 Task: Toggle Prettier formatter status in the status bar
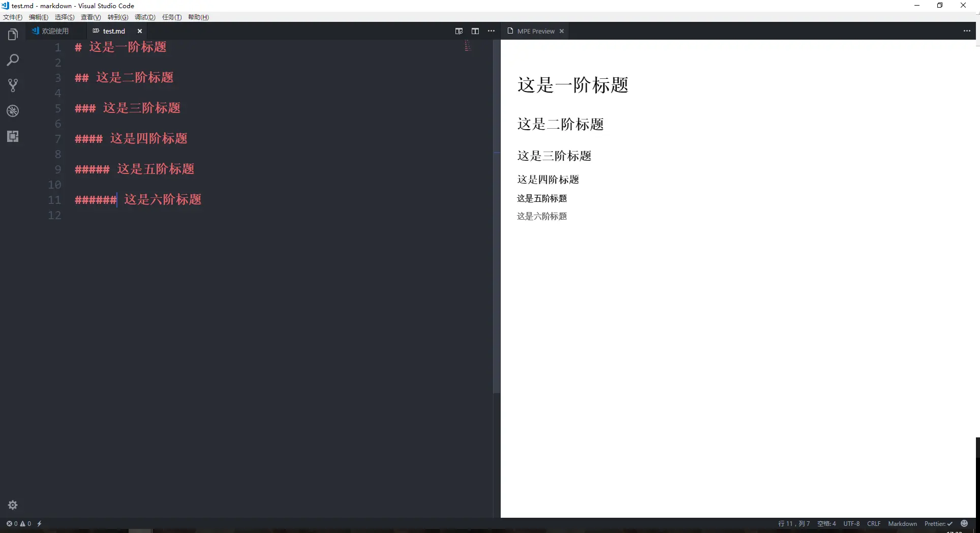[x=938, y=524]
